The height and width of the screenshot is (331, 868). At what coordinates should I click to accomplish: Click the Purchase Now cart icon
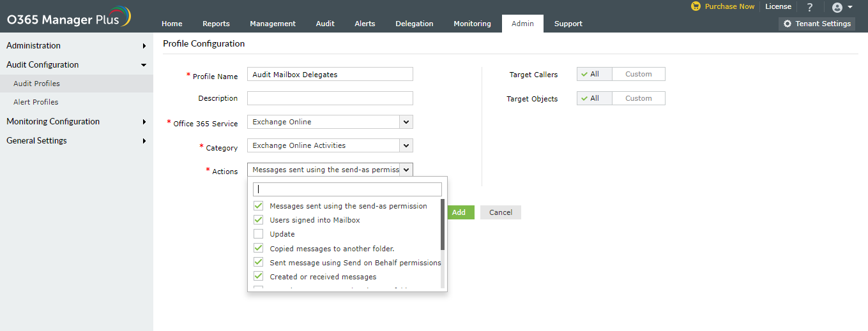[x=696, y=6]
